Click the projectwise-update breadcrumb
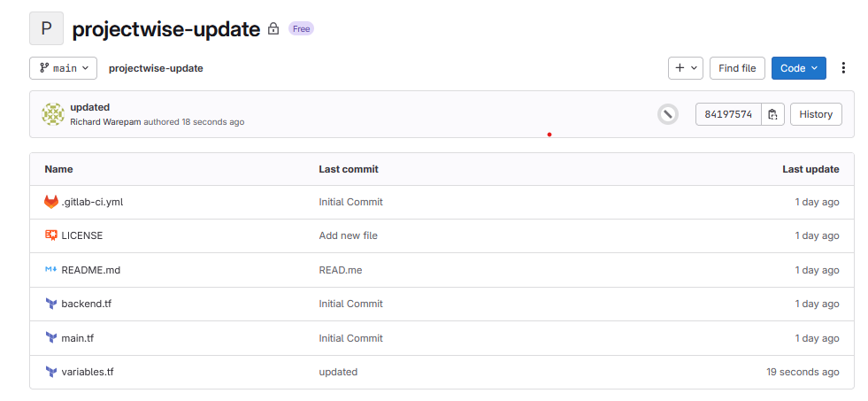Screen dimensions: 868x401 click(x=156, y=68)
